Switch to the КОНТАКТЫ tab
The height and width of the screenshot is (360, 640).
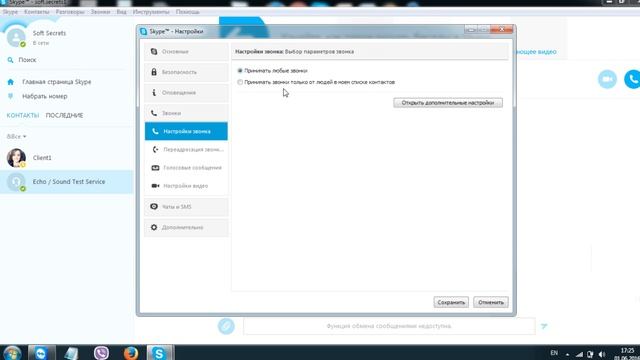23,116
